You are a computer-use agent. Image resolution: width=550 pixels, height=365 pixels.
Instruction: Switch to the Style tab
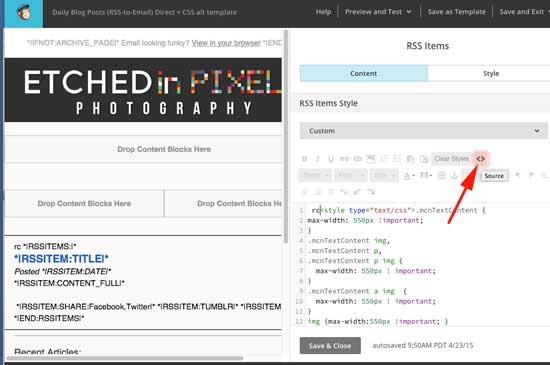pyautogui.click(x=491, y=74)
